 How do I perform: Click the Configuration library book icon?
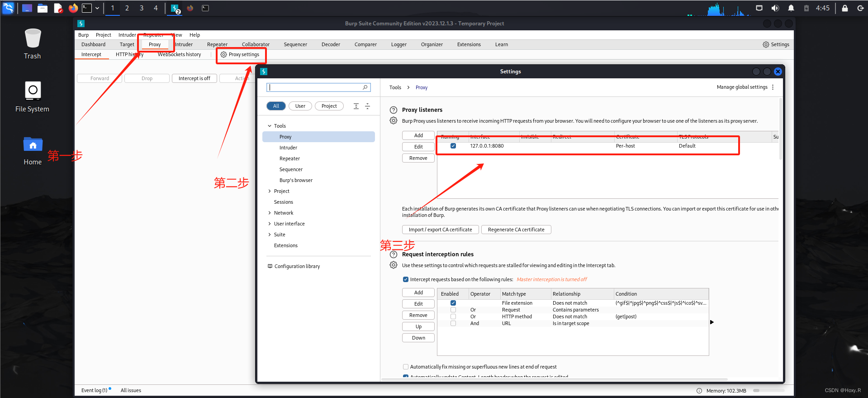pyautogui.click(x=270, y=266)
